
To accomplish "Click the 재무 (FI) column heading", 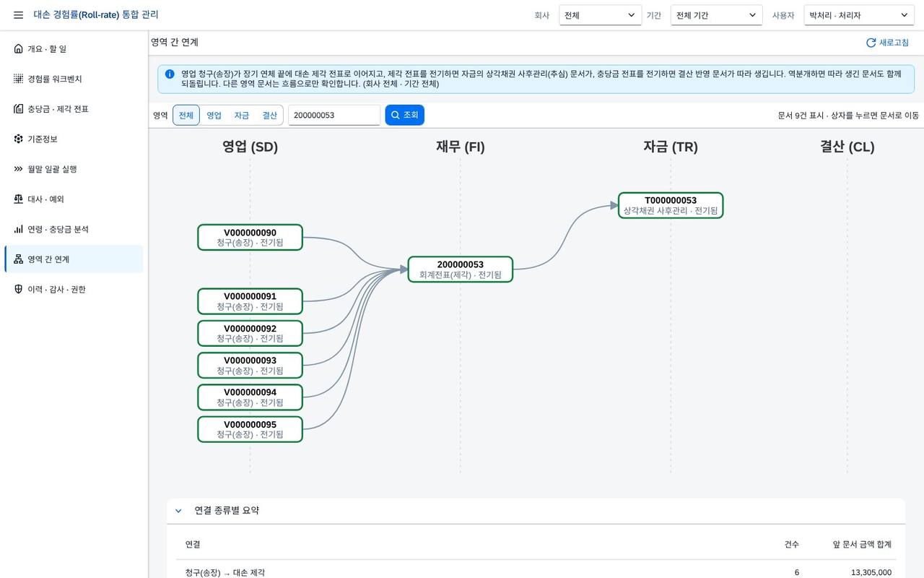I will 461,147.
